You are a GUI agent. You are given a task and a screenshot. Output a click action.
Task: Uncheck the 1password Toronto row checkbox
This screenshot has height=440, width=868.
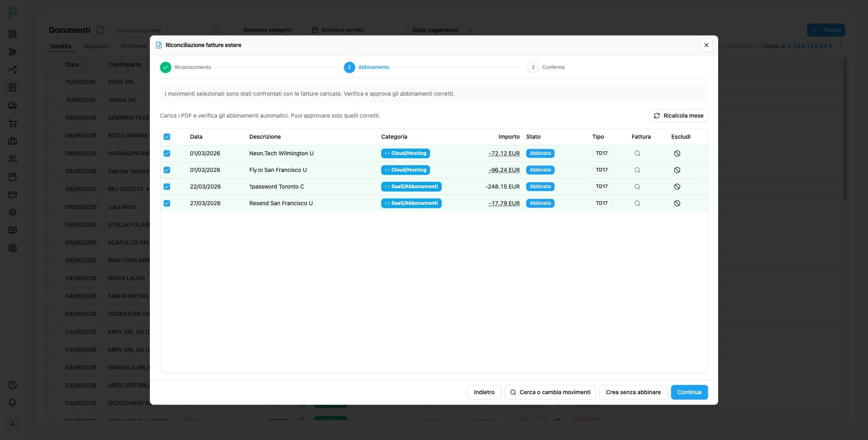point(167,187)
